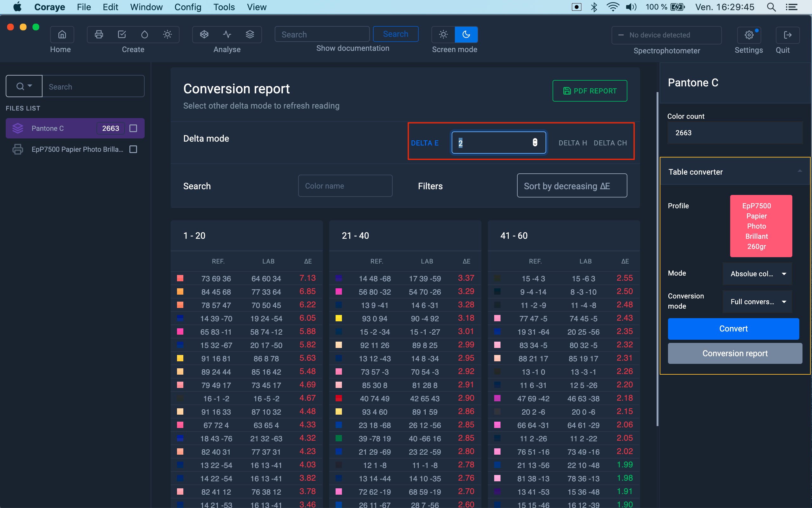Collapse the Table converter panel
Image resolution: width=812 pixels, height=508 pixels.
click(x=800, y=171)
